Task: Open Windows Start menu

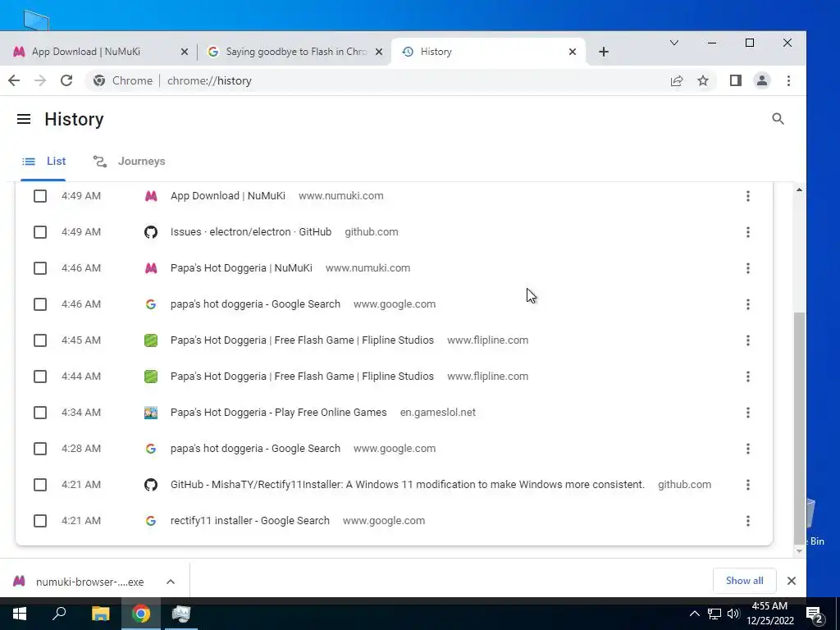Action: 20,614
